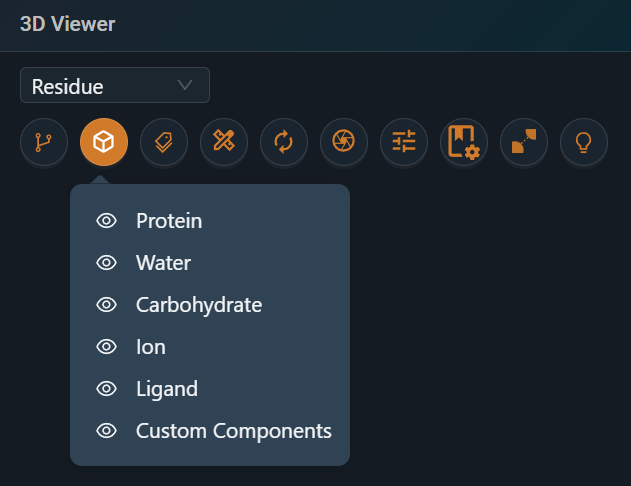Click the rotate/spin arrows icon
This screenshot has width=631, height=486.
pos(284,143)
